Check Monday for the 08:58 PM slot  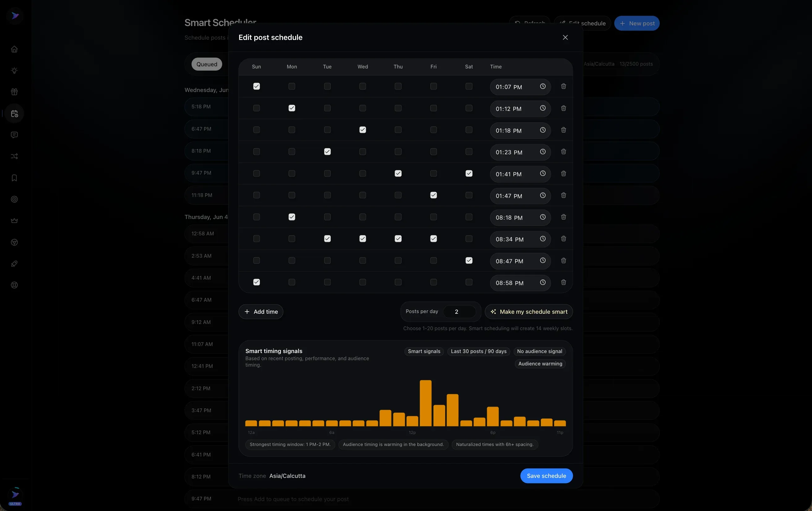coord(292,282)
